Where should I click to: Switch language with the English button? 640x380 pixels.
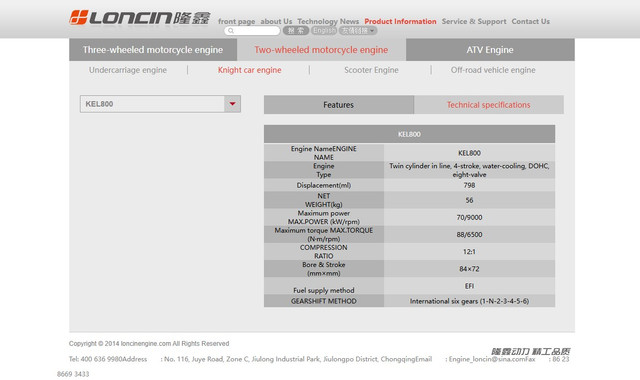click(x=324, y=31)
